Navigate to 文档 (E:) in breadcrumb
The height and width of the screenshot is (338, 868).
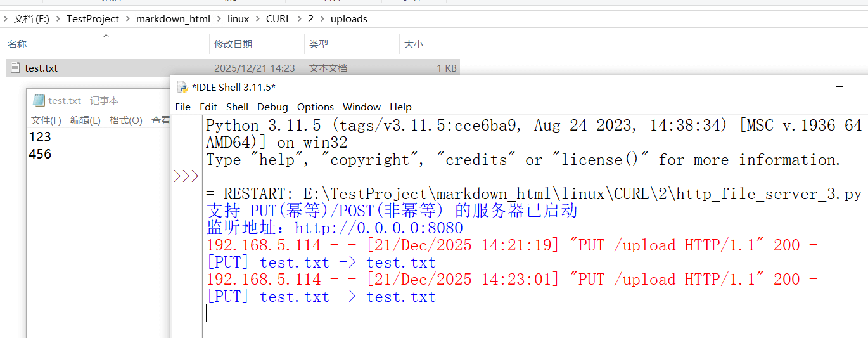pos(32,18)
